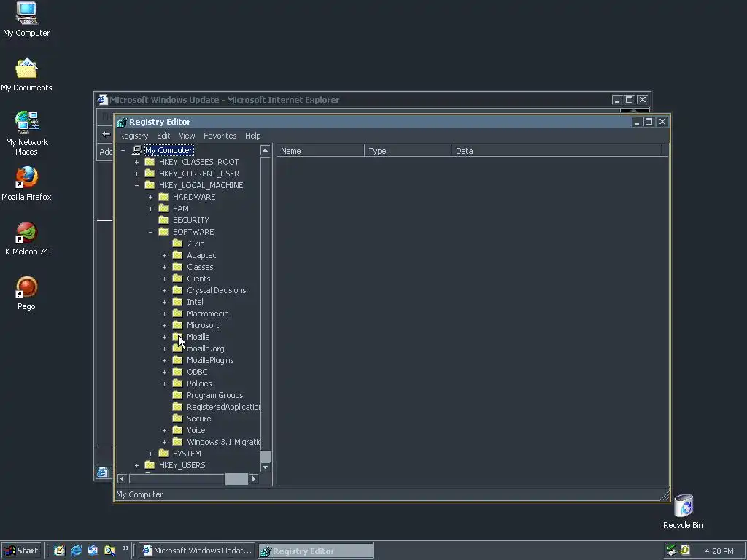Image resolution: width=747 pixels, height=560 pixels.
Task: Open the Favorites menu
Action: (x=220, y=136)
